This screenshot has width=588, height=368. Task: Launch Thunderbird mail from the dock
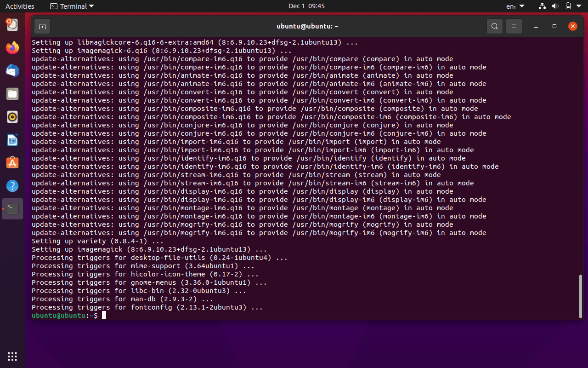(12, 71)
